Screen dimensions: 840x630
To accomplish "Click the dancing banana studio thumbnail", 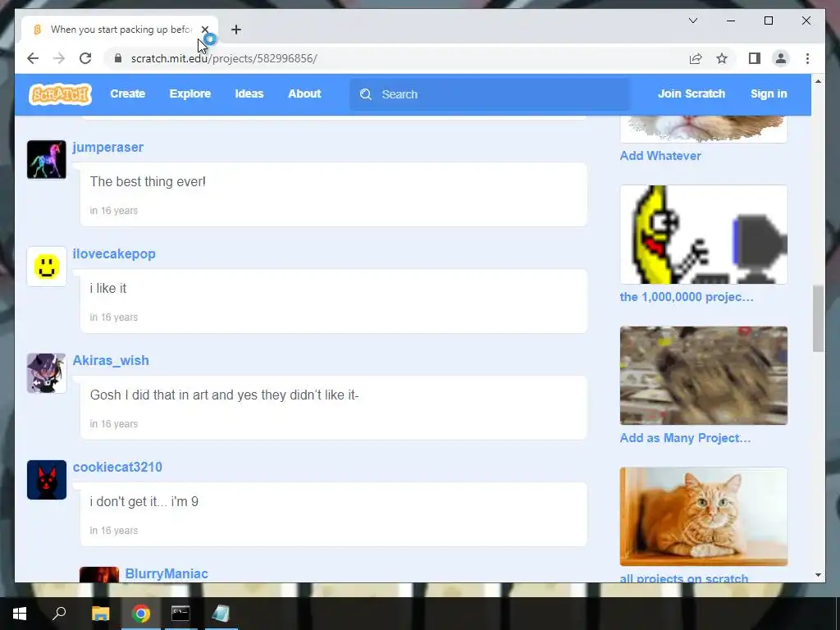I will coord(703,235).
